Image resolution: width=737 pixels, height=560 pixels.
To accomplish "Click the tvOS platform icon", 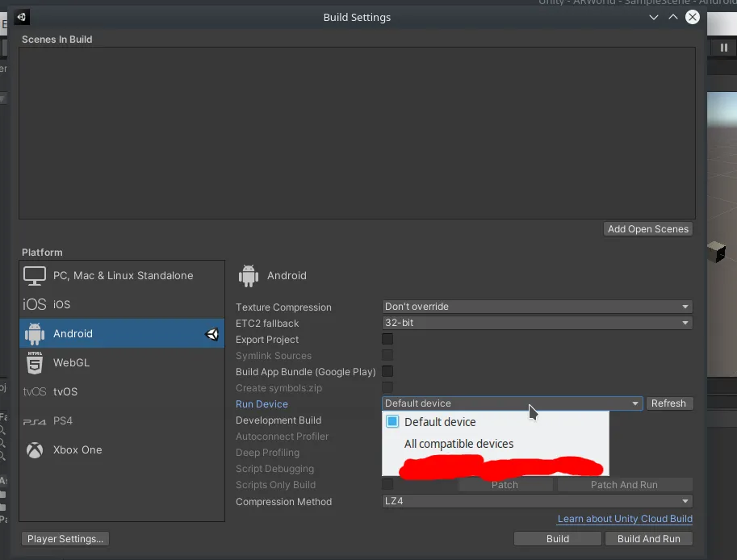I will click(35, 392).
